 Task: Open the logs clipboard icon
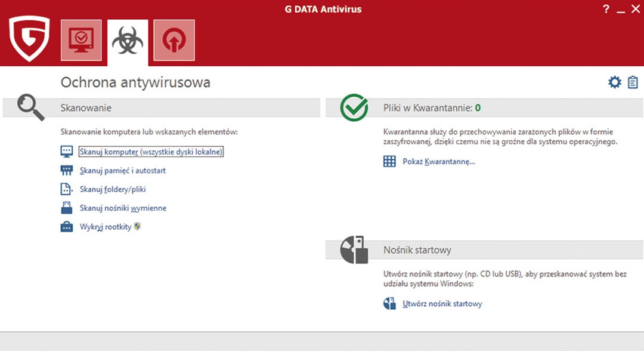tap(632, 82)
